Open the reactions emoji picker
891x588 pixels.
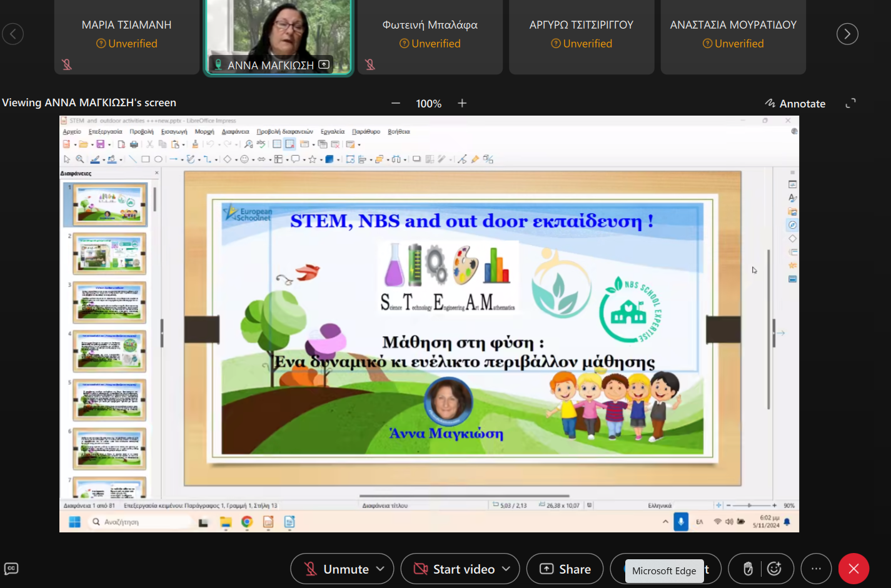774,569
